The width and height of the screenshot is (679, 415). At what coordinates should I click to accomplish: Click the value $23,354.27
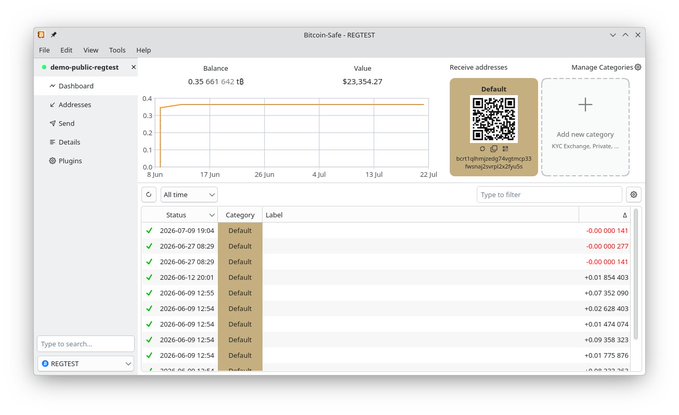pos(362,81)
